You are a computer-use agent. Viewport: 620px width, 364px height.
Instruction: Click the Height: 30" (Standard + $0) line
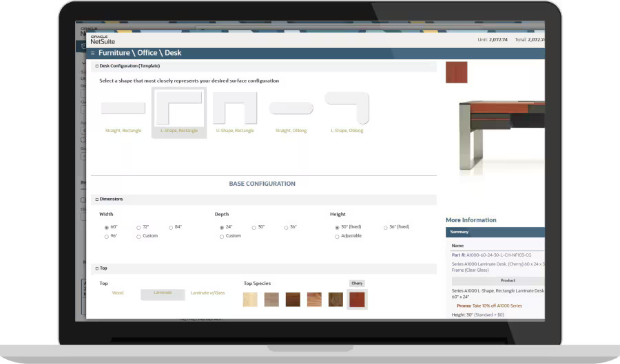(477, 315)
